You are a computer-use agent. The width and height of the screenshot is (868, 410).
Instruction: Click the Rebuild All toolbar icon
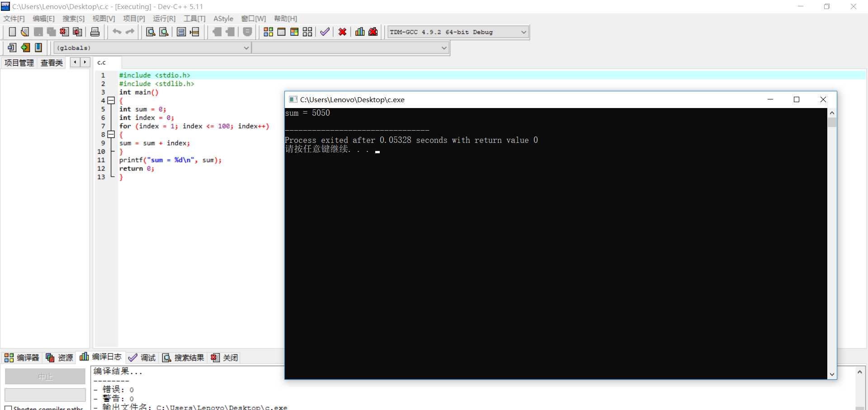click(307, 32)
